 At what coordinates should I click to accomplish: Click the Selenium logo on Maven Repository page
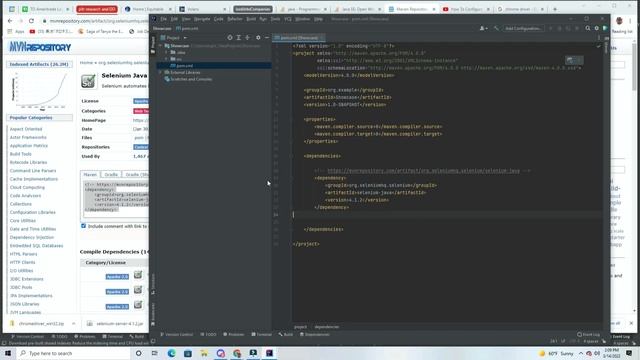[x=88, y=81]
